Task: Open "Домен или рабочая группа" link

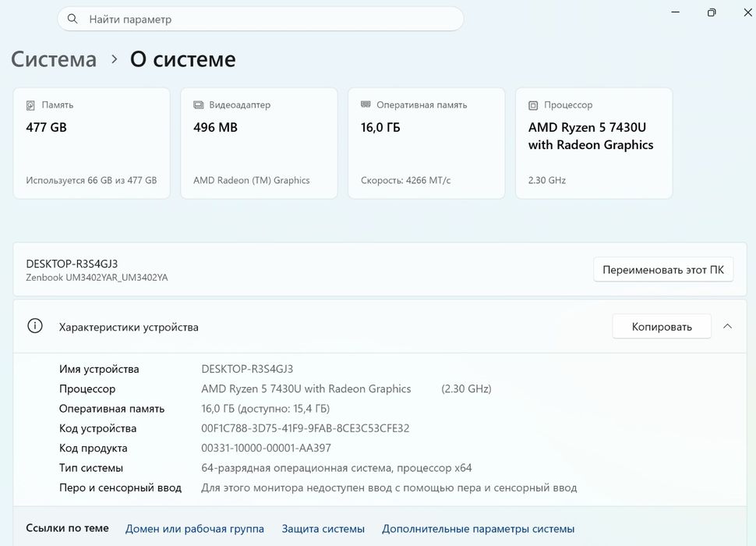Action: pyautogui.click(x=195, y=529)
